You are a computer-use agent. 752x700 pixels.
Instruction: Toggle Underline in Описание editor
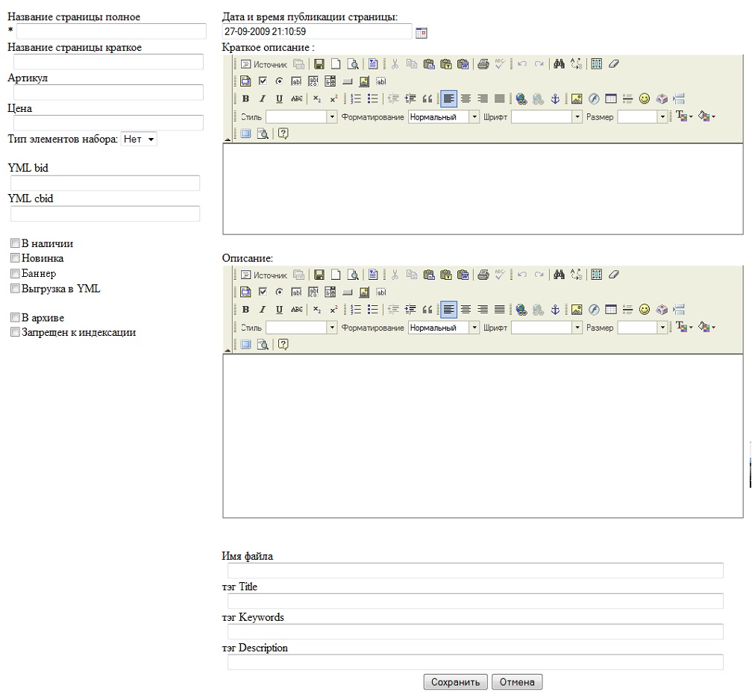pos(279,310)
